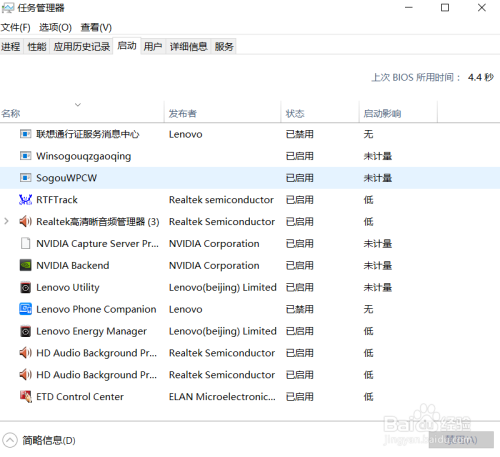
Task: Select the Lenovo Energy Manager item
Action: (x=91, y=331)
